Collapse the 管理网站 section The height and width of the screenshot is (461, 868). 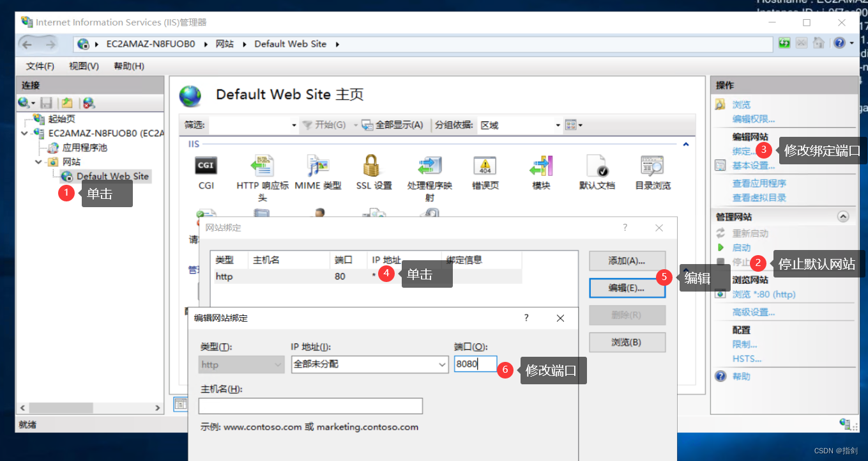[843, 217]
